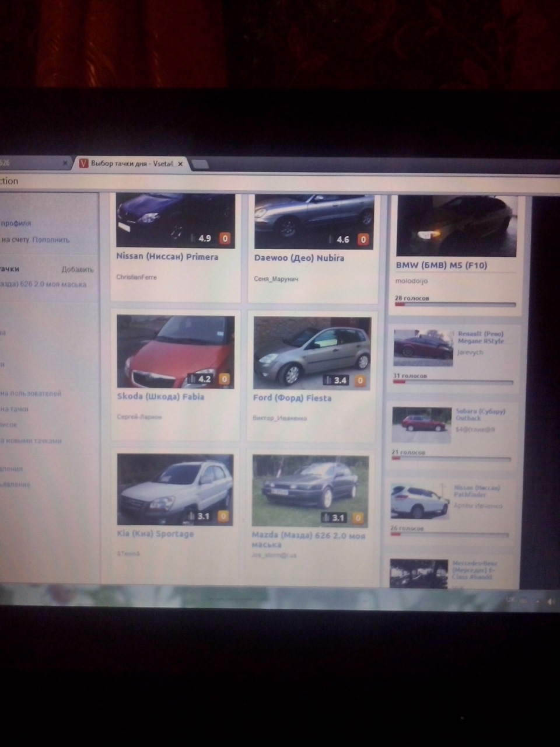The height and width of the screenshot is (747, 560).
Task: Click the orange 0 badge on Skoda Fabia
Action: click(224, 379)
